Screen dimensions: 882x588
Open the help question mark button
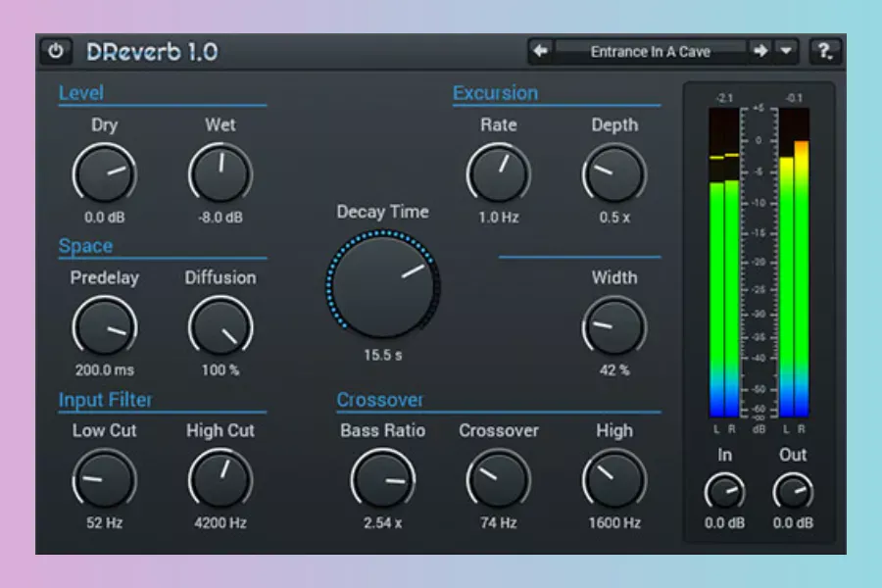[x=824, y=52]
